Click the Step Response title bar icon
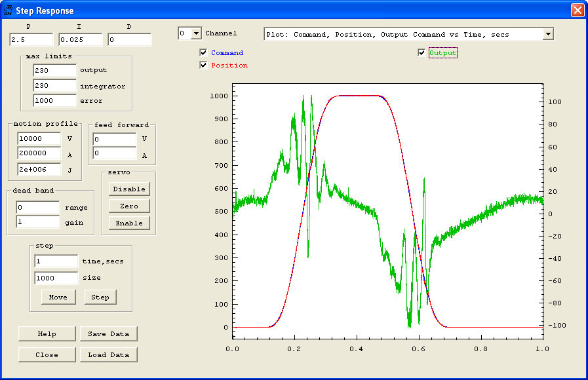The height and width of the screenshot is (380, 588). (8, 10)
